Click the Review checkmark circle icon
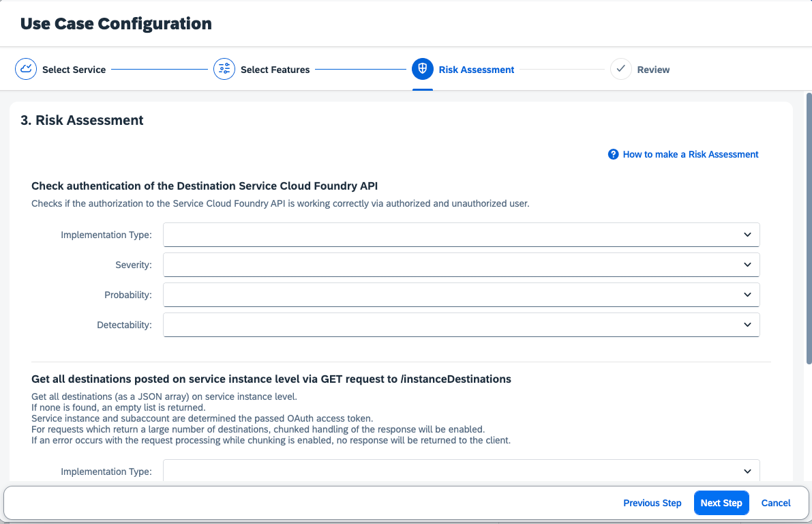812x524 pixels. (x=620, y=69)
